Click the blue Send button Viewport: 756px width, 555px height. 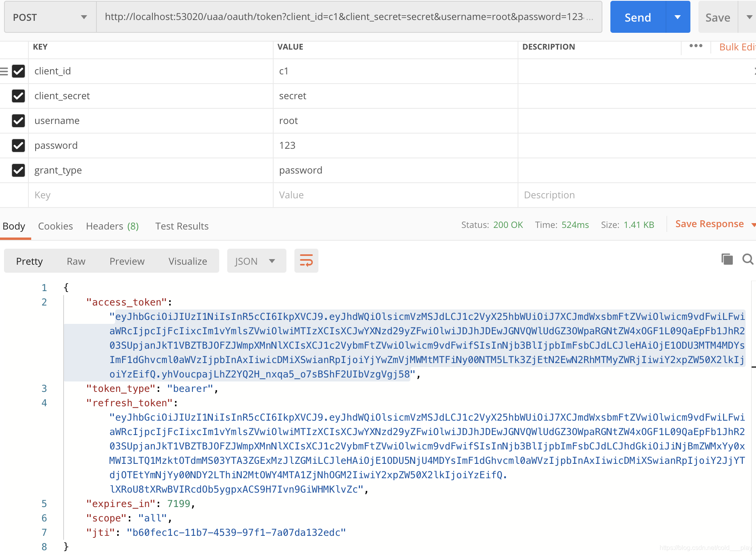pos(638,17)
